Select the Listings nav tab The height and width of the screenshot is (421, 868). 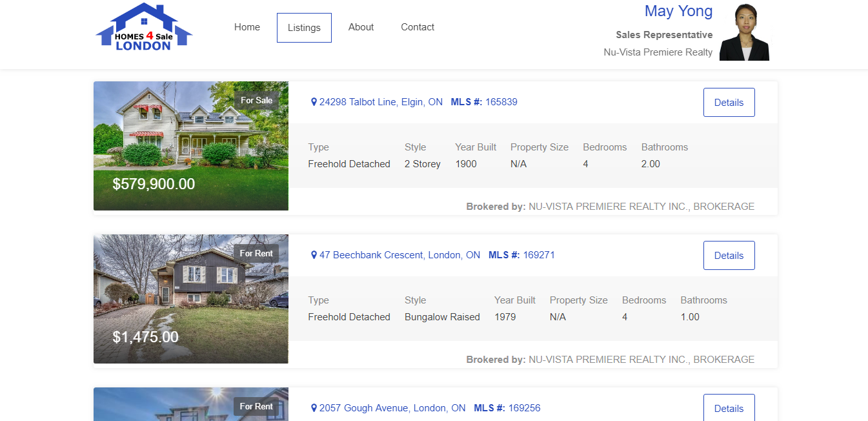pos(304,28)
